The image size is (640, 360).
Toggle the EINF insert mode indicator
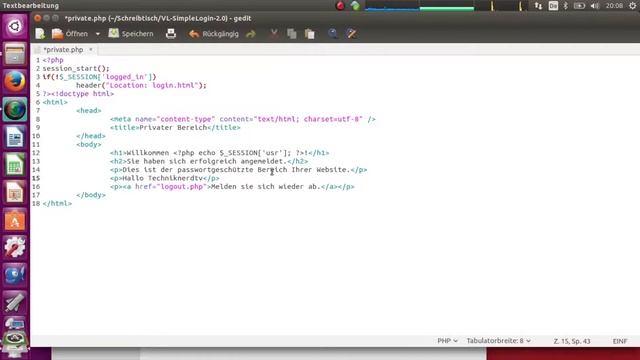point(620,341)
